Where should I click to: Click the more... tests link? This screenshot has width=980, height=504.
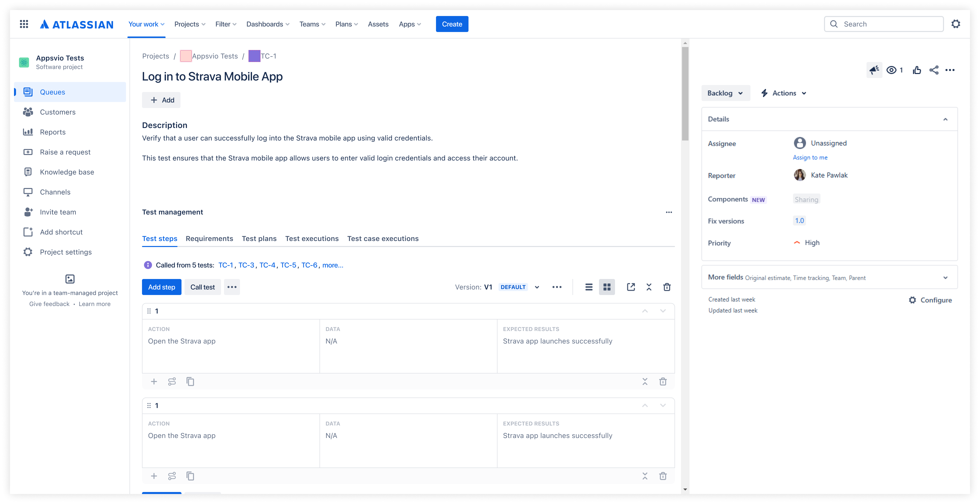332,265
